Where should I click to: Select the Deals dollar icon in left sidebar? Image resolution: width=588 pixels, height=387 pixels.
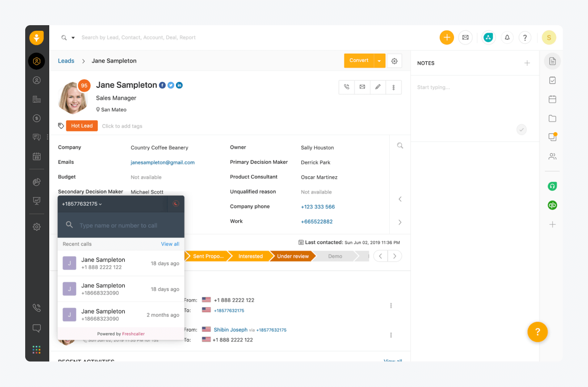click(x=37, y=118)
